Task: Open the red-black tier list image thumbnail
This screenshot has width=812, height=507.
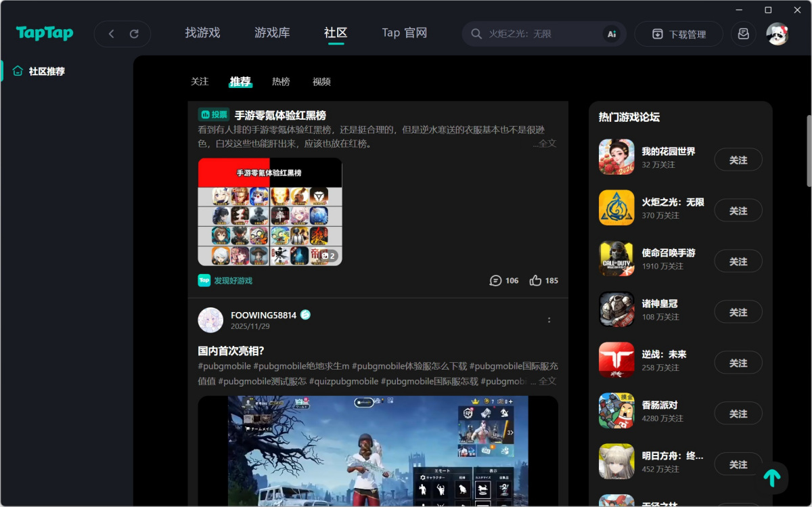Action: (269, 212)
